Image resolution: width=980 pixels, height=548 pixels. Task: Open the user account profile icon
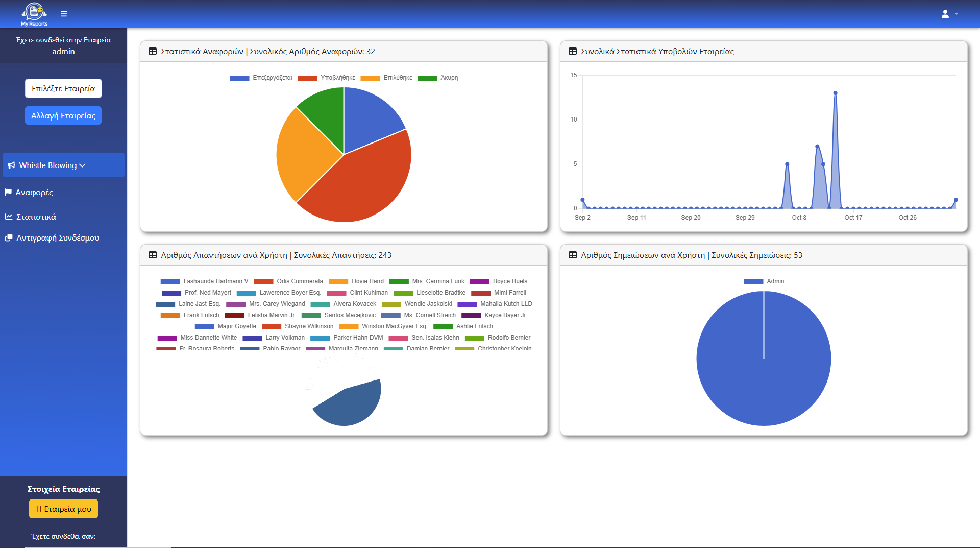[x=945, y=14]
